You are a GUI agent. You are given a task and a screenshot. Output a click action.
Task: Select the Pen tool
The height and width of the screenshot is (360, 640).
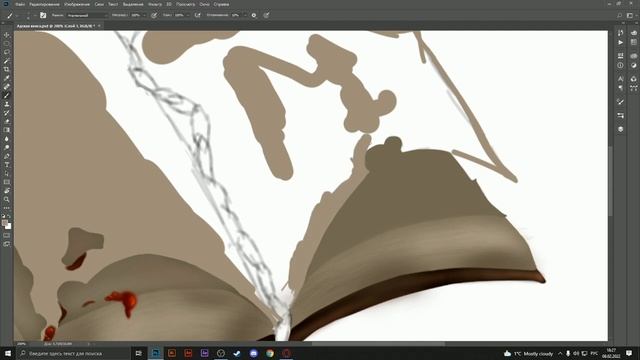click(7, 156)
